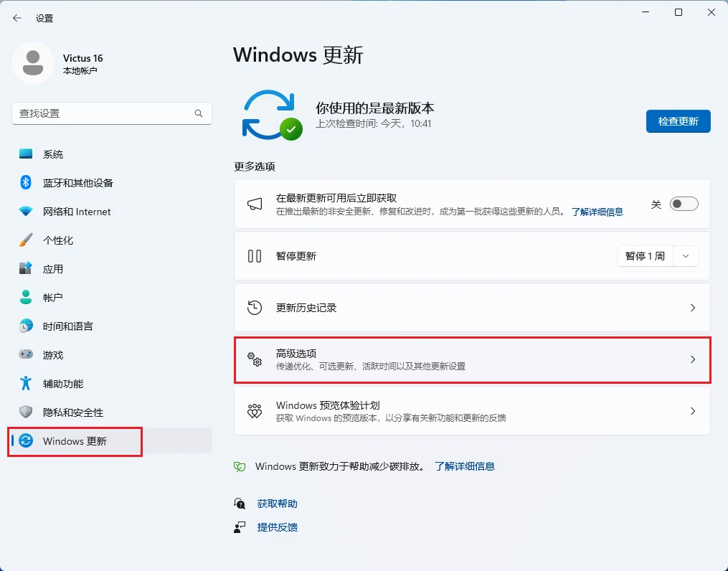Select 游戏 in sidebar
This screenshot has height=571, width=728.
pos(111,354)
